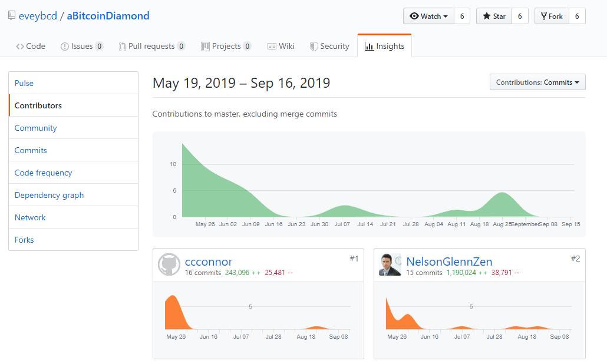Click the Projects counter badge 0
Screen dimensions: 607x364
coord(248,47)
